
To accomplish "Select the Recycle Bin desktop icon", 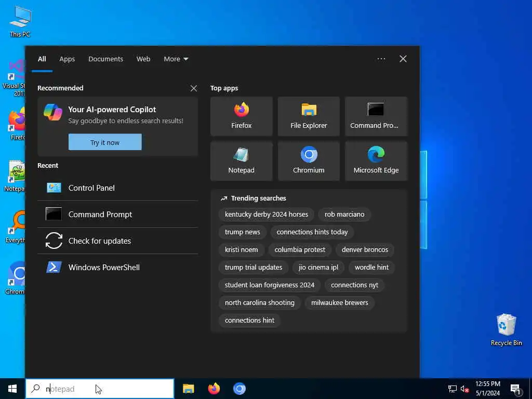I will tap(506, 330).
